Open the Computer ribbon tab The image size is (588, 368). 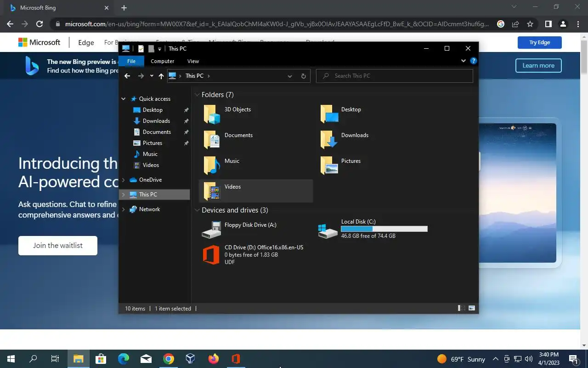tap(162, 61)
